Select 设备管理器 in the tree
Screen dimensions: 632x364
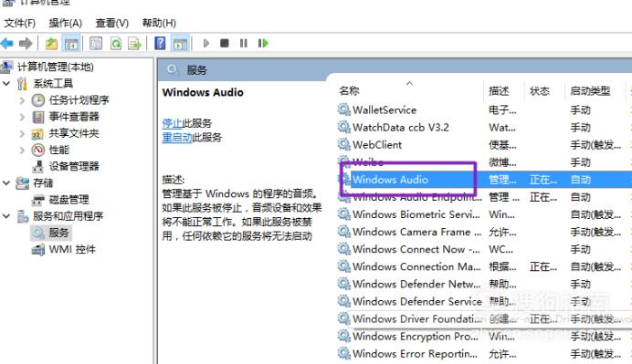pos(74,166)
